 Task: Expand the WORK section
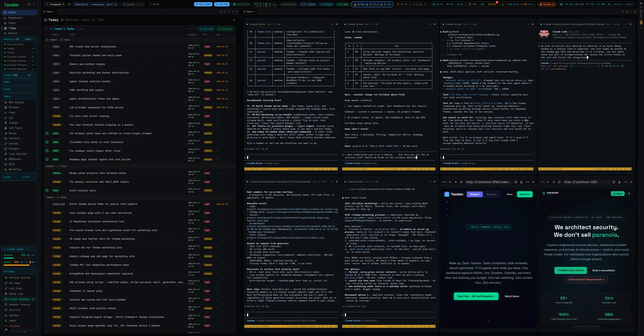point(19,82)
